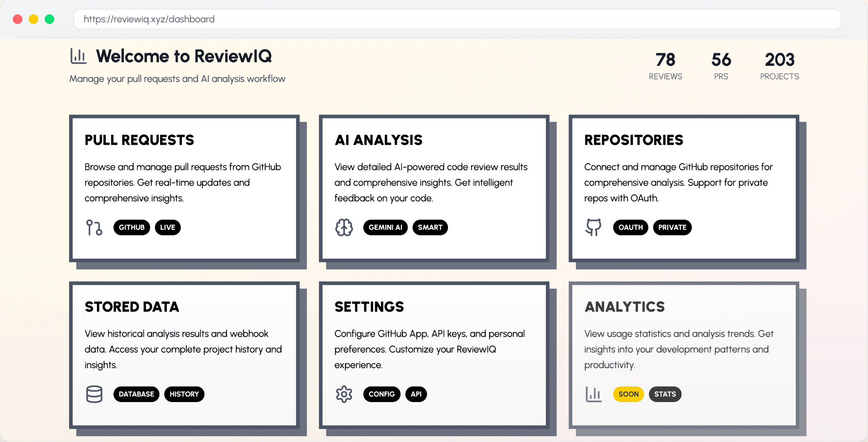Open the Pull Requests card title
The width and height of the screenshot is (868, 442).
point(139,140)
